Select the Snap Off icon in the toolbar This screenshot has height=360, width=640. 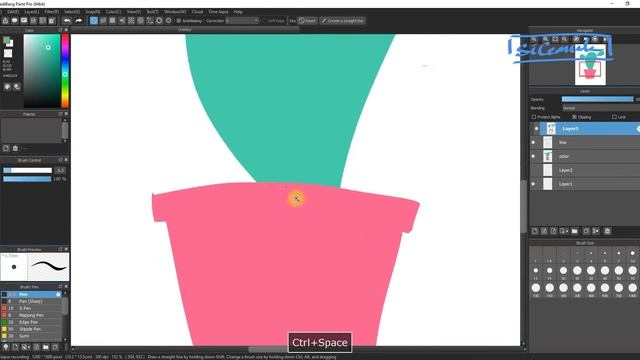94,20
